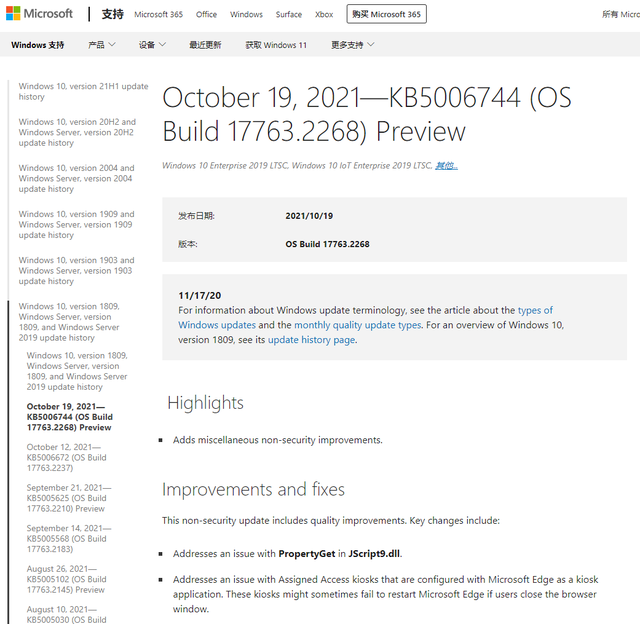Open nested version 1809 update history page
Screen dimensions: 640x624
click(x=77, y=371)
